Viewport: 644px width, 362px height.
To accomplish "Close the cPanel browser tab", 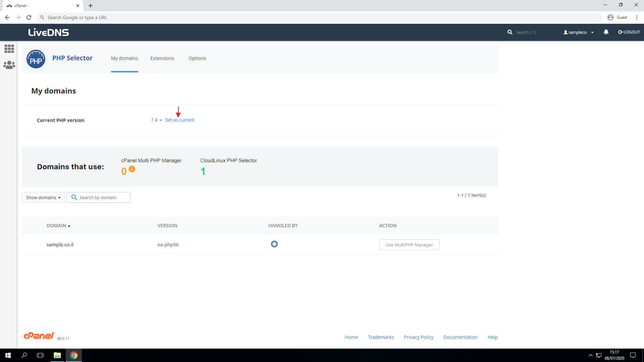I will pos(78,6).
